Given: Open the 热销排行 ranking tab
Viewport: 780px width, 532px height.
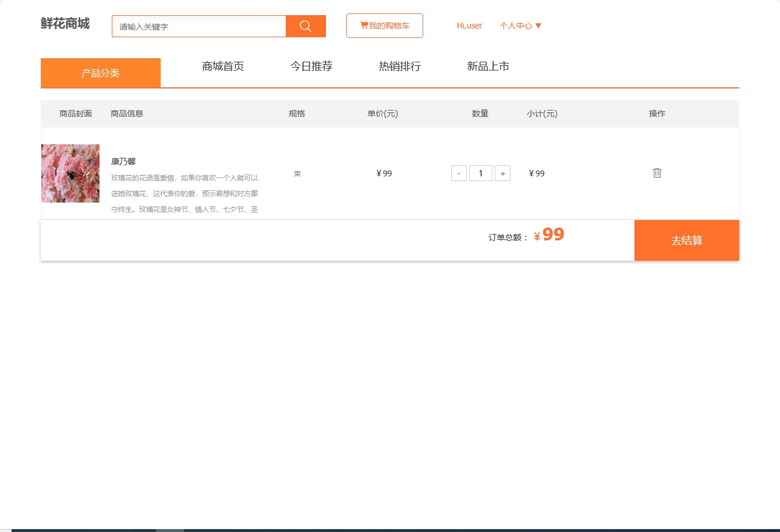Looking at the screenshot, I should (399, 66).
